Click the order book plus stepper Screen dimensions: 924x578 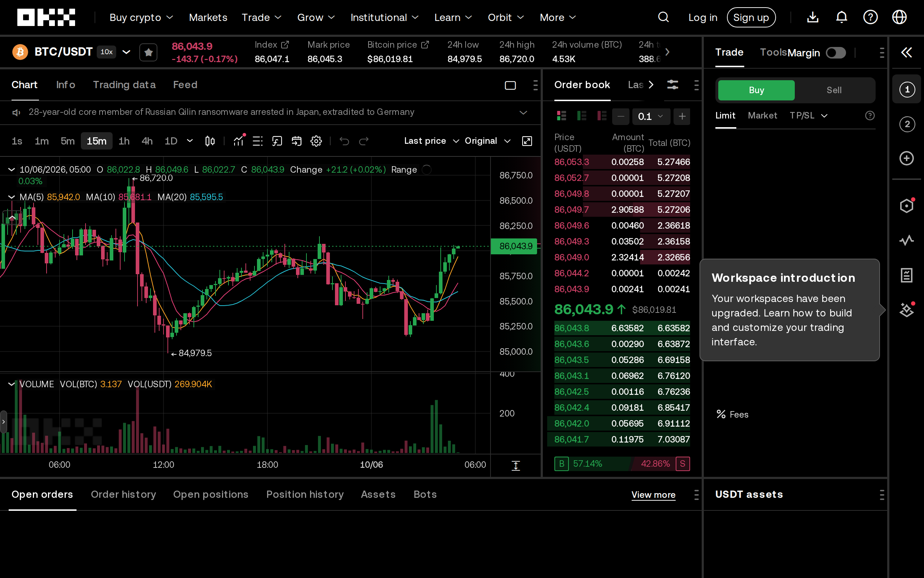coord(682,116)
